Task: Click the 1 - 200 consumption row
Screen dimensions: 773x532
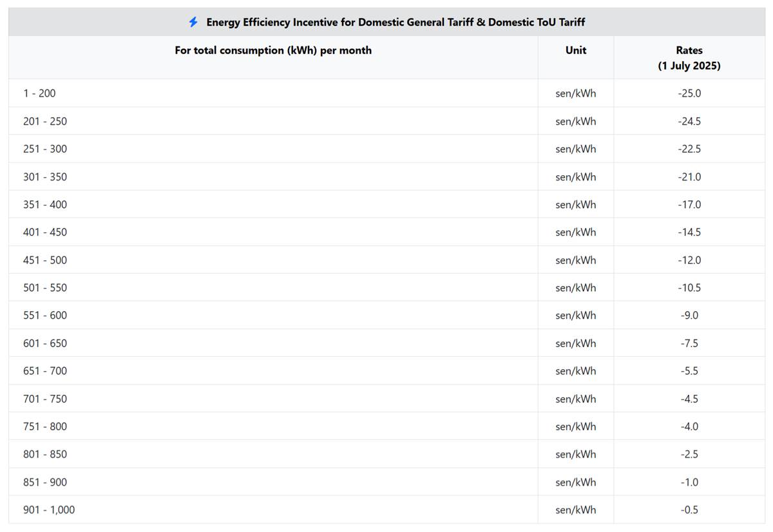Action: click(39, 93)
